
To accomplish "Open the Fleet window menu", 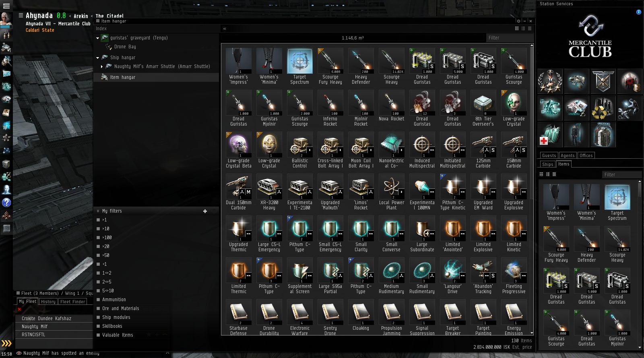I will (x=18, y=293).
